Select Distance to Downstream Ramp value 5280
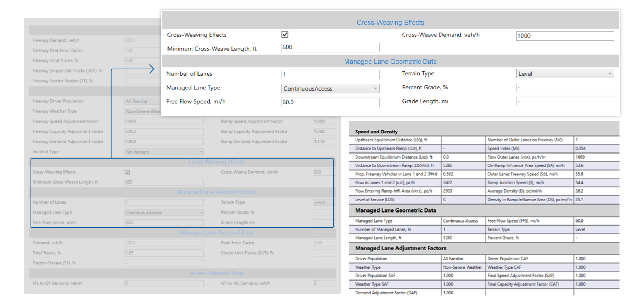The image size is (644, 302). [448, 166]
